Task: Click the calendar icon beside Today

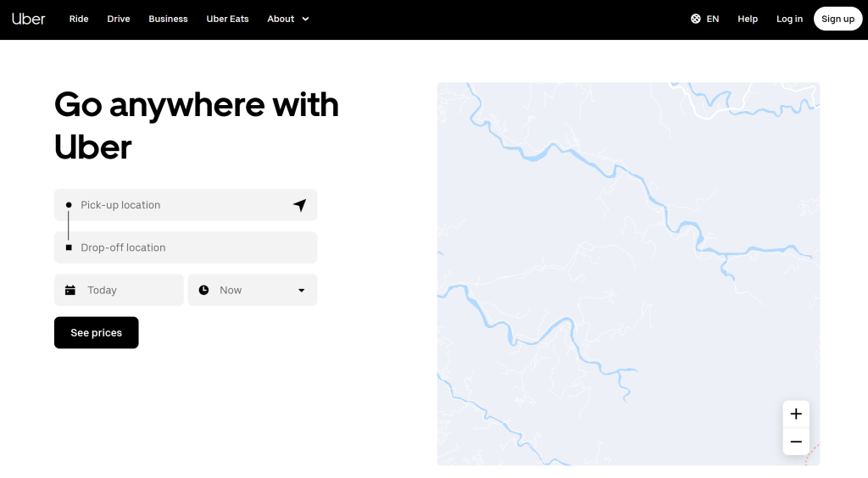Action: (x=70, y=290)
